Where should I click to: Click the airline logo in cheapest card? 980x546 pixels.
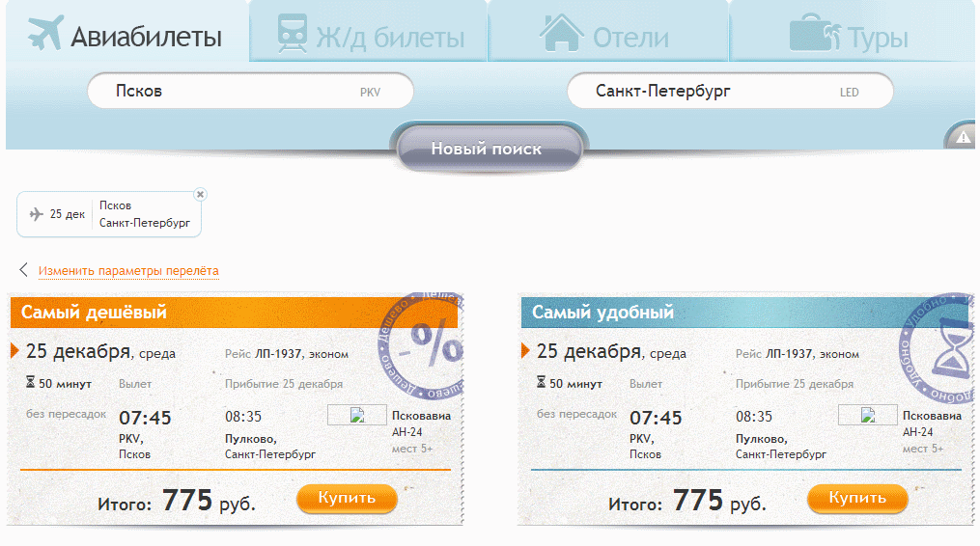357,415
